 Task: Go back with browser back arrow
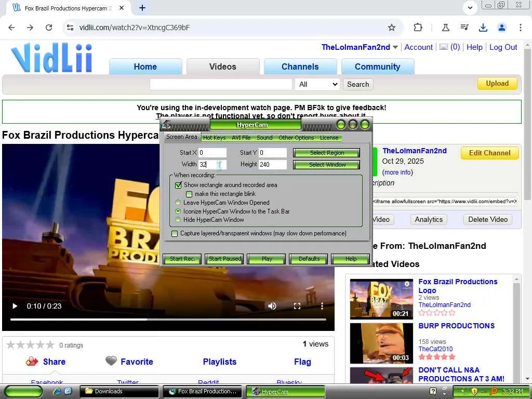pyautogui.click(x=11, y=28)
